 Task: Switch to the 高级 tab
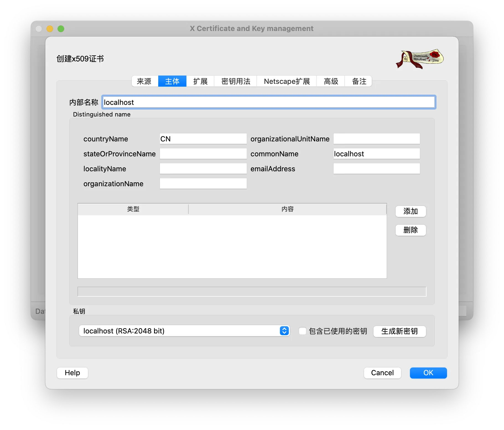(x=331, y=81)
